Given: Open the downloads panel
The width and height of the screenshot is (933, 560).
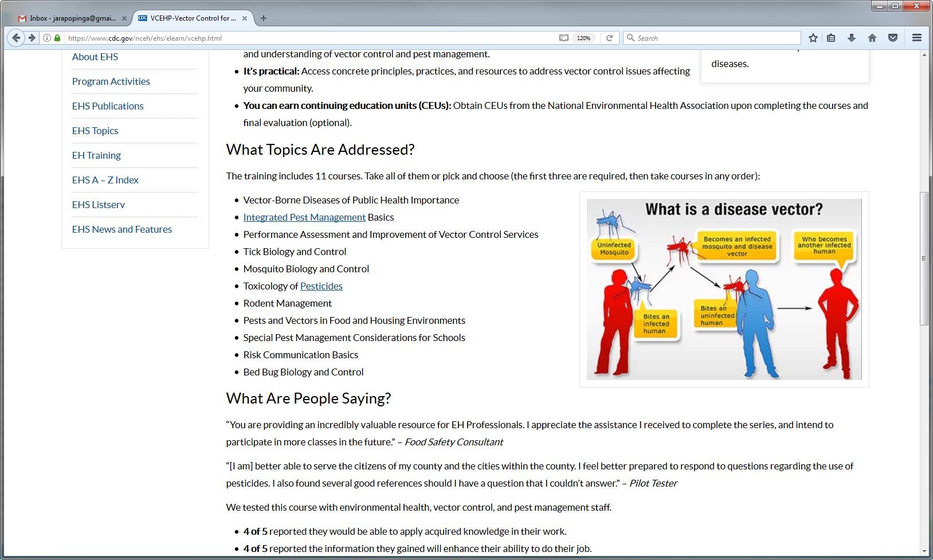Looking at the screenshot, I should pos(852,38).
